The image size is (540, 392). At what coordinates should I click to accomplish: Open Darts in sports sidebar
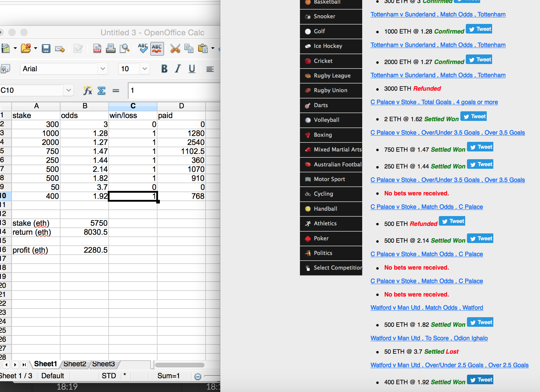[x=331, y=105]
